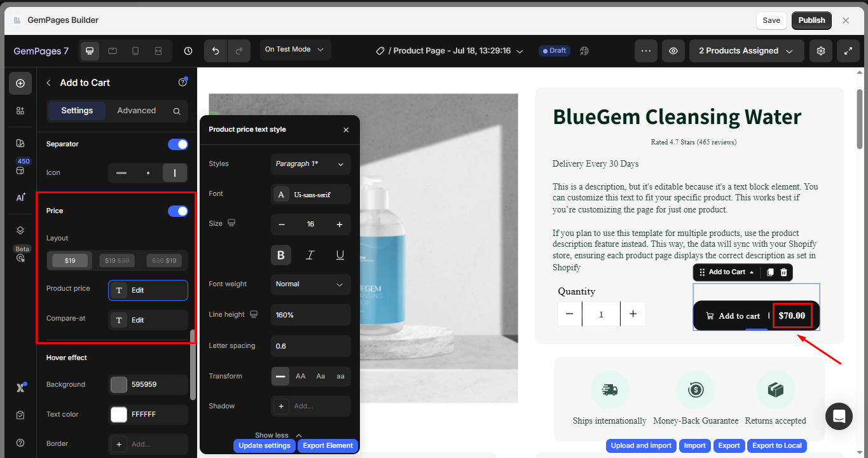
Task: Click the italic text style icon
Action: 310,255
